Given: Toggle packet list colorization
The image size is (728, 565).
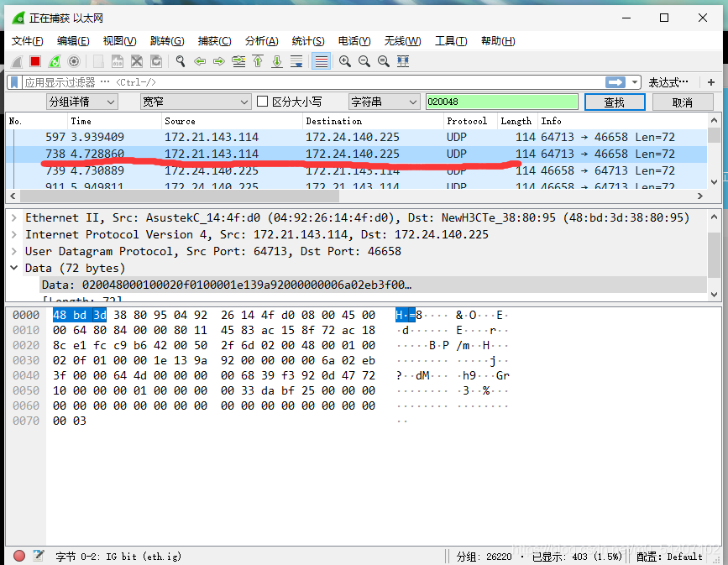Looking at the screenshot, I should [322, 61].
